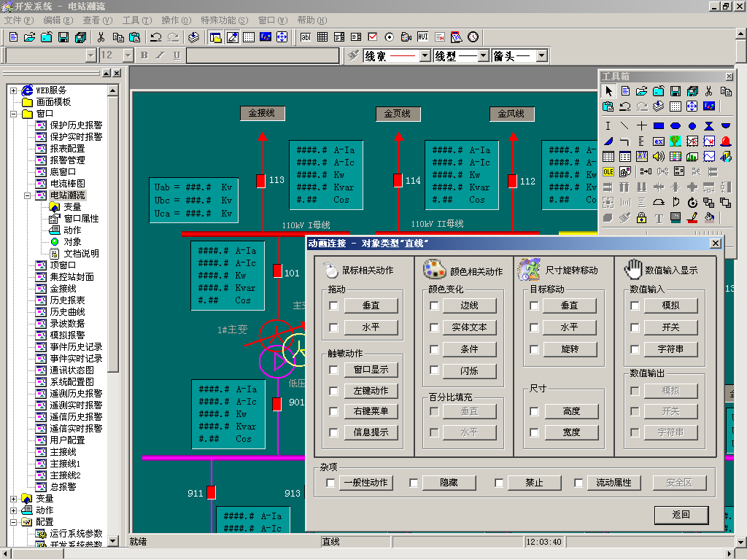The height and width of the screenshot is (560, 747).
Task: Click the tree panel scrollbar down arrow
Action: pos(113,541)
